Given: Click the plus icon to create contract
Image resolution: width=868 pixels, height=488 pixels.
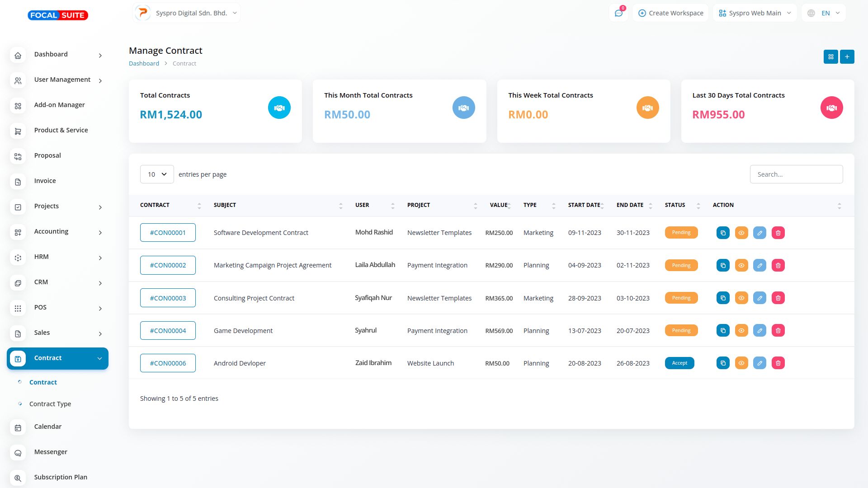Looking at the screenshot, I should pos(847,57).
